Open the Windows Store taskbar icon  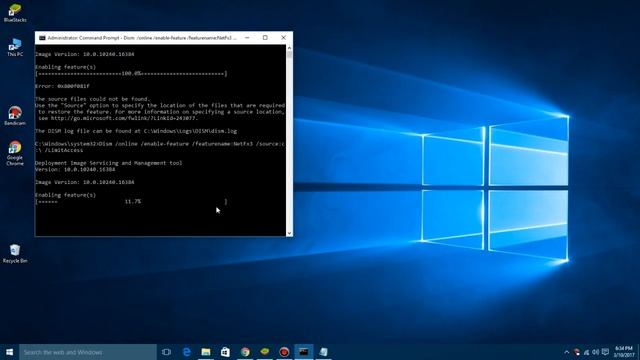tap(225, 352)
